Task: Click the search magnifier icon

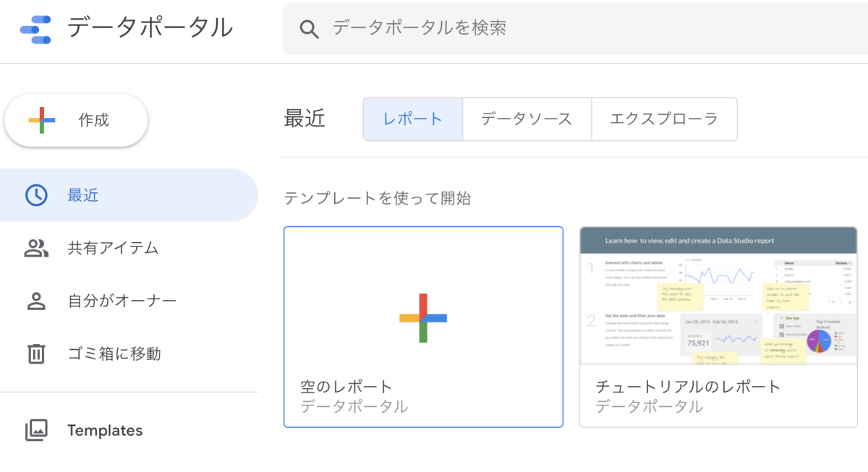Action: click(x=309, y=29)
